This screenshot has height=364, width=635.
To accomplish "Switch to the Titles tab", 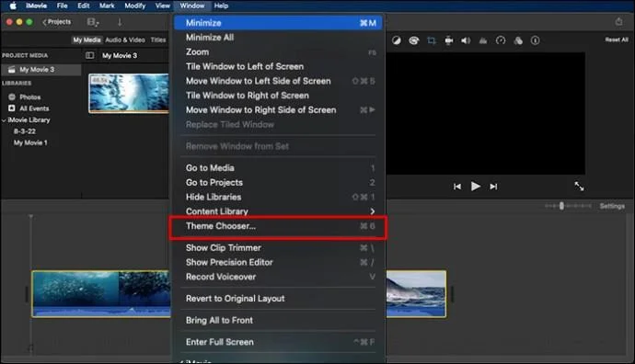I will pos(158,40).
